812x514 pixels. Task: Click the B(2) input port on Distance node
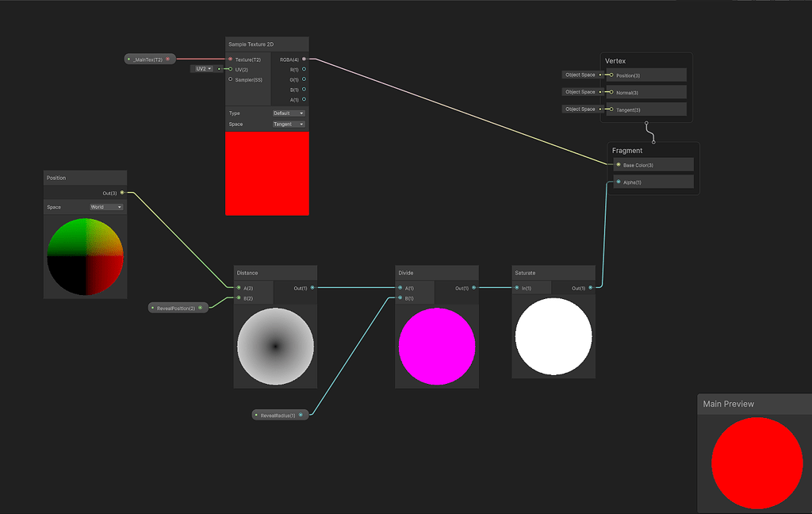click(239, 297)
